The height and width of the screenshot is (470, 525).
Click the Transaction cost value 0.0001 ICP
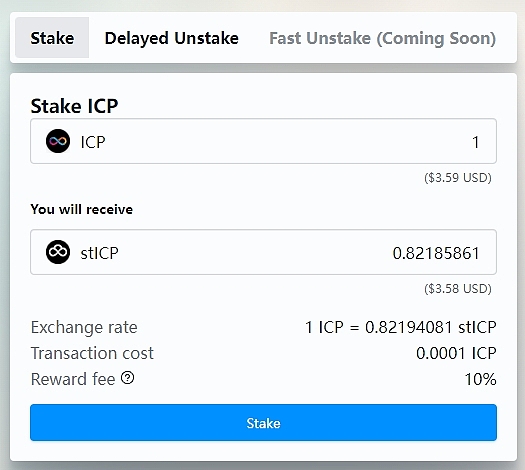coord(456,353)
